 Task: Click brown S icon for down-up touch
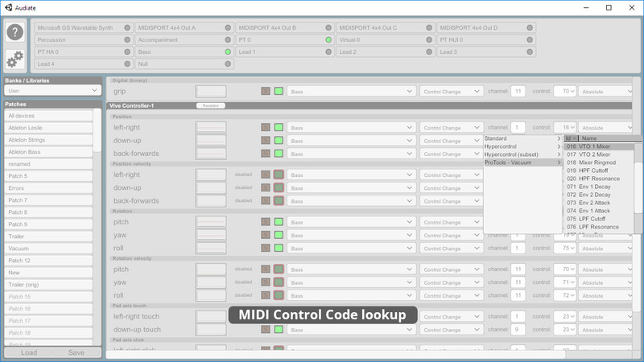tap(266, 329)
